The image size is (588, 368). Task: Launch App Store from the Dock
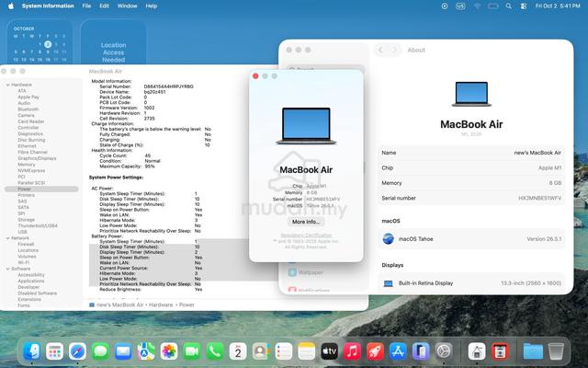click(398, 351)
